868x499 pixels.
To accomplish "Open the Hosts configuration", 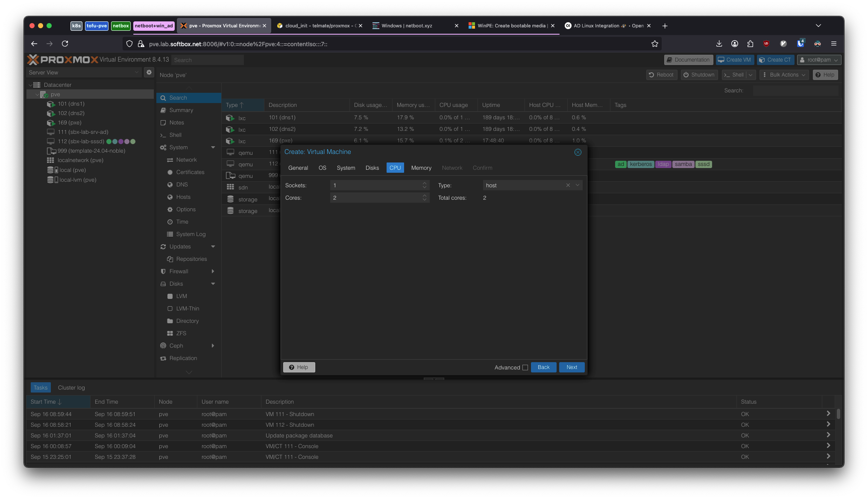I will [x=183, y=197].
